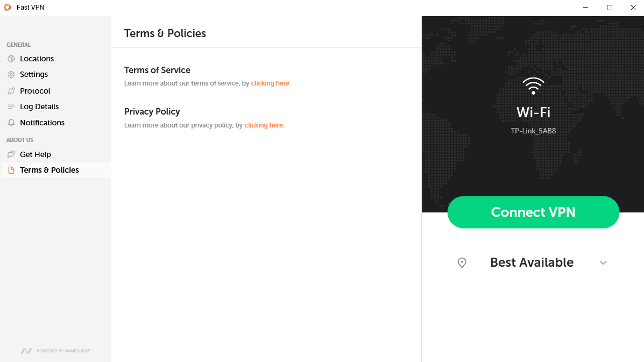Click the location pin icon
644x362 pixels.
(x=462, y=262)
